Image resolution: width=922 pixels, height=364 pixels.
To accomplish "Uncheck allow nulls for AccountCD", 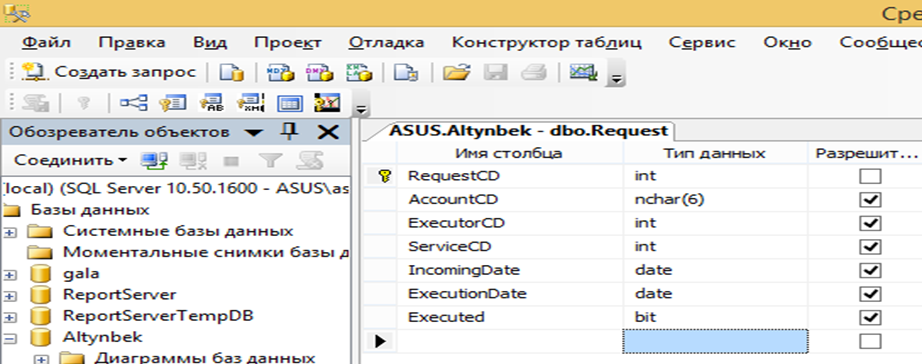I will 870,200.
